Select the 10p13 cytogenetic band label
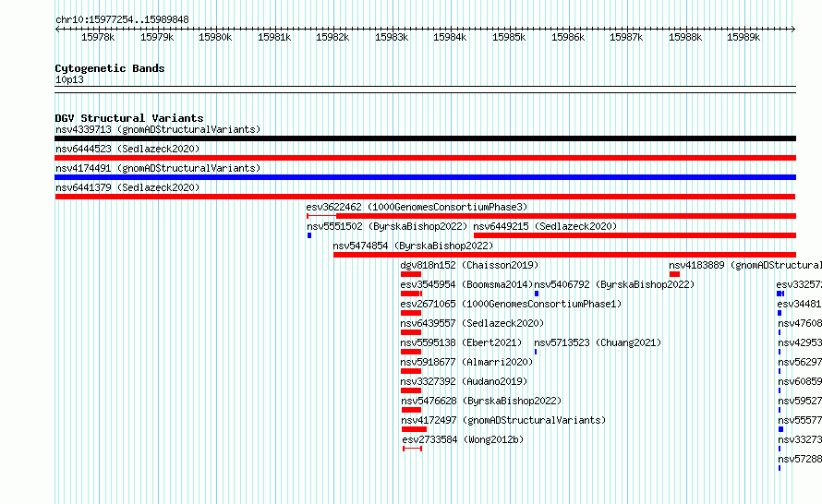The width and height of the screenshot is (822, 504). (69, 80)
